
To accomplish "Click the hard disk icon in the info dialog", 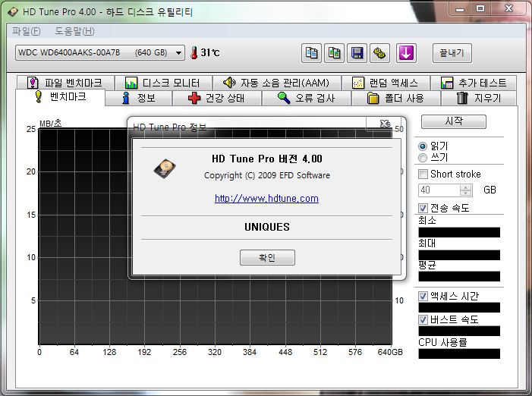I will tap(165, 168).
